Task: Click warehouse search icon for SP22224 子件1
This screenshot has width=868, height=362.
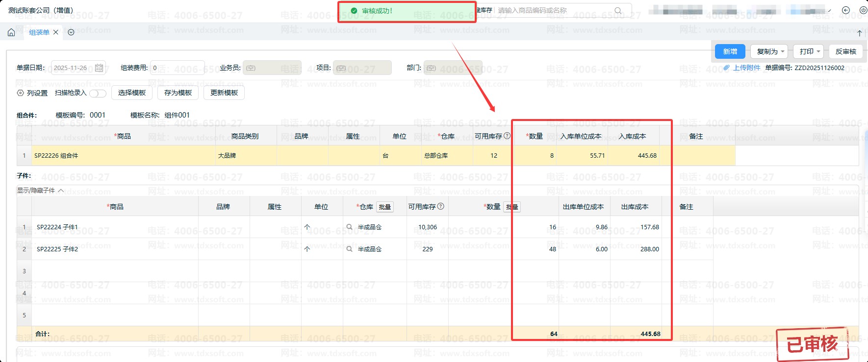Action: coord(349,227)
